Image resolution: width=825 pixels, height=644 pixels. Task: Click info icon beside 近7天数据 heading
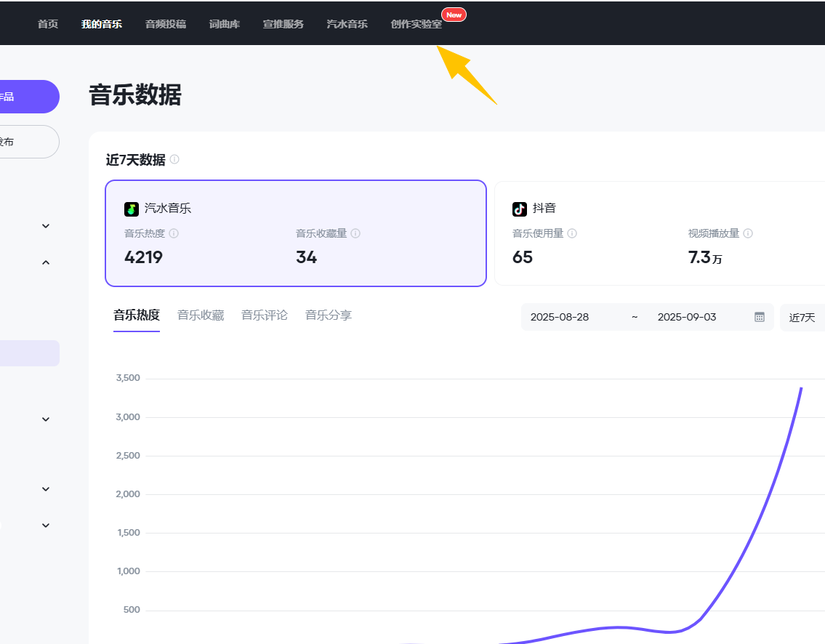point(174,160)
